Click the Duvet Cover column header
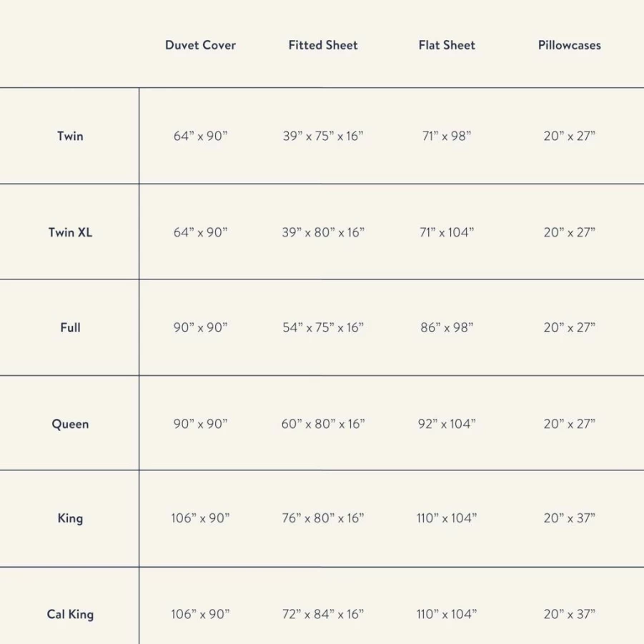Image resolution: width=644 pixels, height=644 pixels. pyautogui.click(x=200, y=45)
